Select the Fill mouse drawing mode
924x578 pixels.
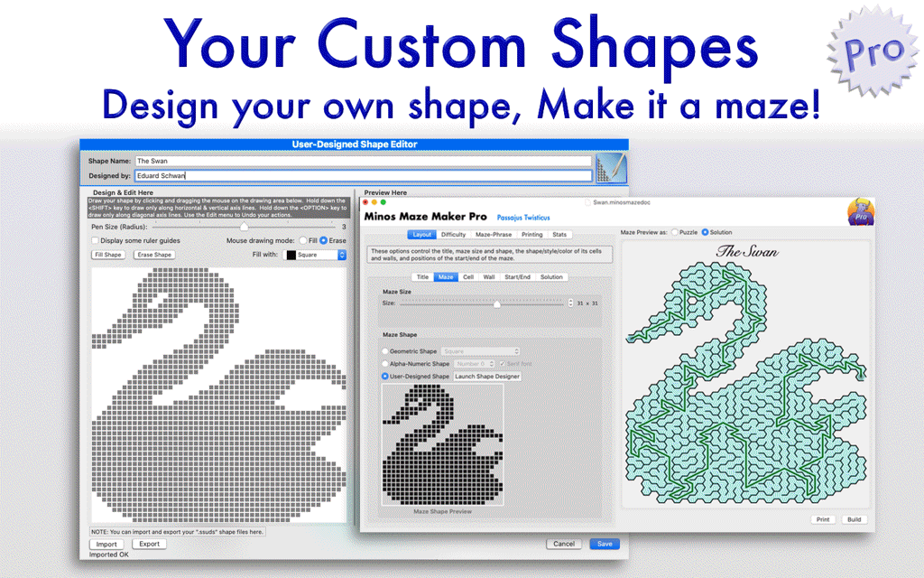point(302,241)
